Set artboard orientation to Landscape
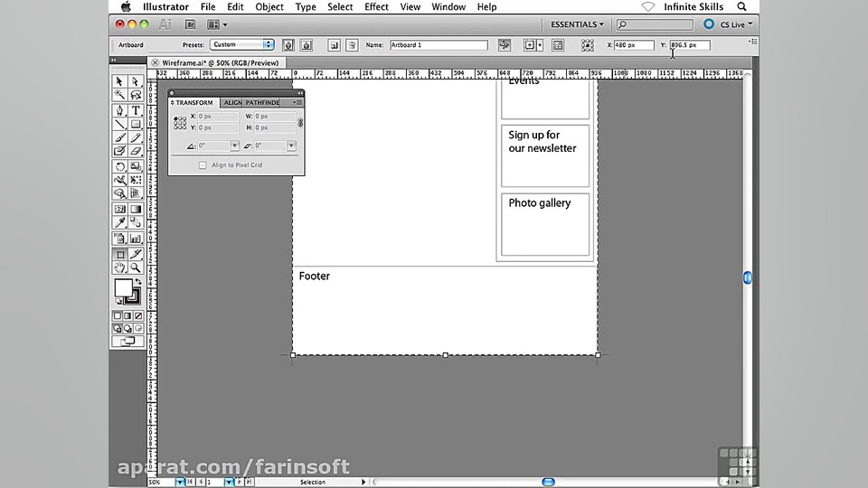Screen dimensions: 868x488 point(307,45)
